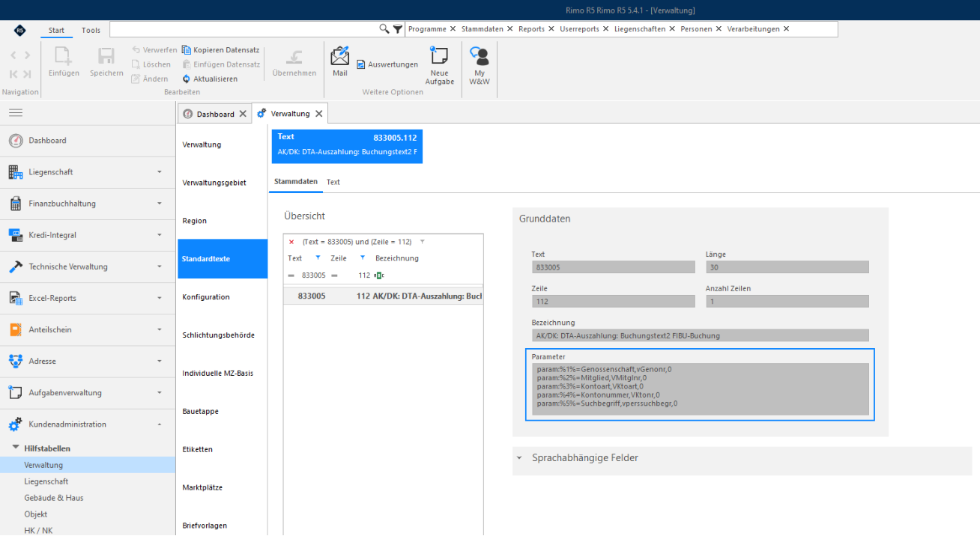Open Dashboard in the left sidebar

(88, 141)
